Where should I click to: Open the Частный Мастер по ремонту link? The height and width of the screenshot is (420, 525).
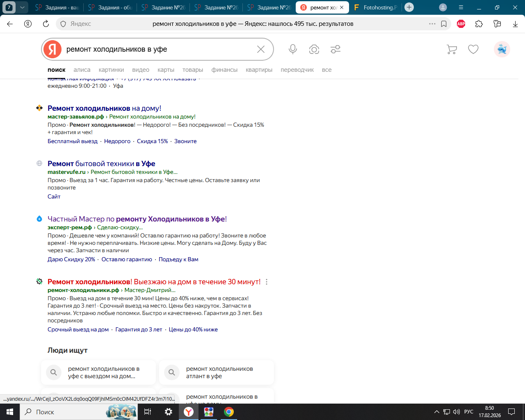tap(137, 219)
